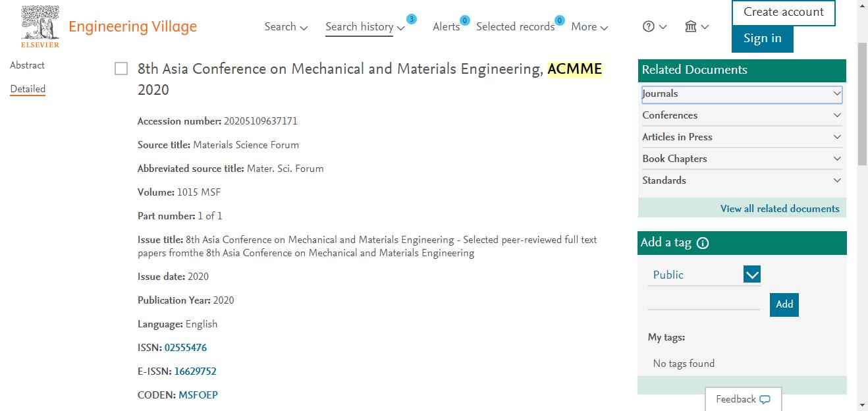Screen dimensions: 868x411
Task: Click the Selected records count badge
Action: pyautogui.click(x=560, y=20)
